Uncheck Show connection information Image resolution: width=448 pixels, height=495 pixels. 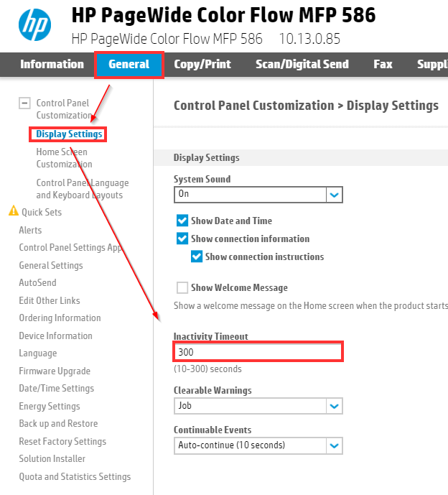point(182,239)
